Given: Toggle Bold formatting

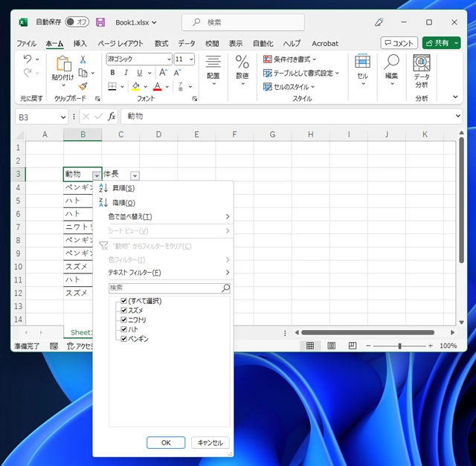Looking at the screenshot, I should (112, 73).
